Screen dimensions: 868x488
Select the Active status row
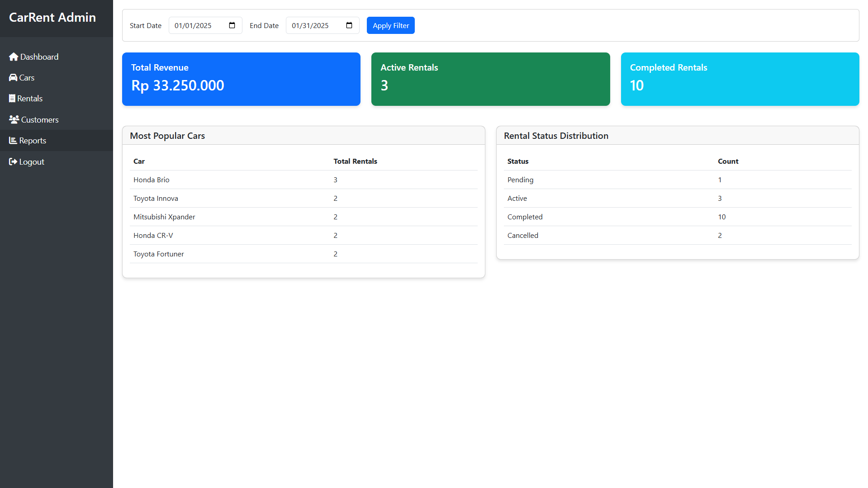coord(678,198)
